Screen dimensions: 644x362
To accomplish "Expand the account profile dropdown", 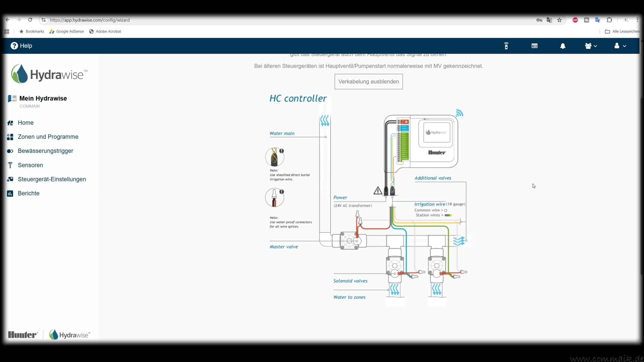I will 620,46.
